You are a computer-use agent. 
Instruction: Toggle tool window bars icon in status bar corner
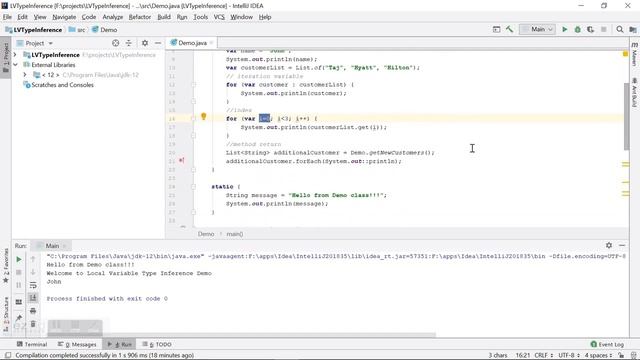click(8, 355)
